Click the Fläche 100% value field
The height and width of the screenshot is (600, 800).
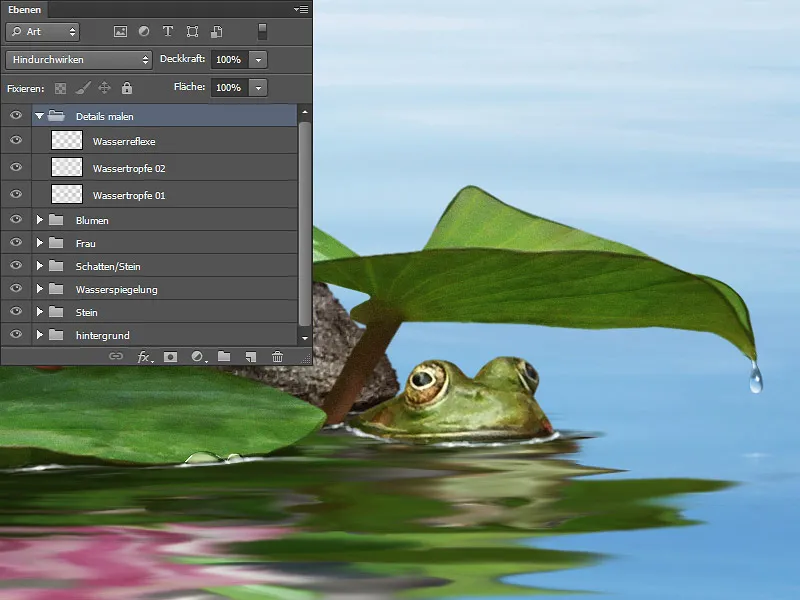click(x=230, y=88)
